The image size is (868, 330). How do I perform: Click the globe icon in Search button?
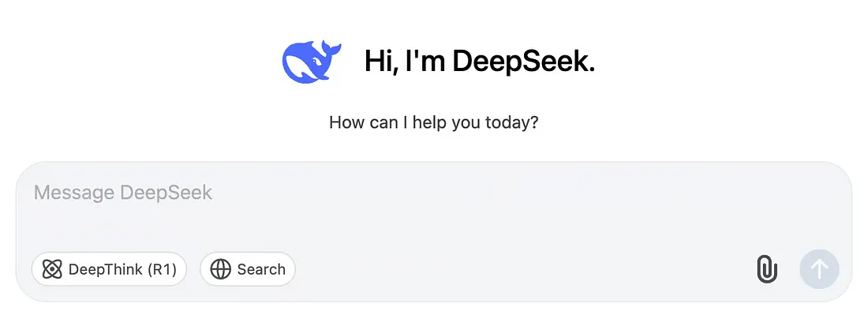pyautogui.click(x=220, y=270)
